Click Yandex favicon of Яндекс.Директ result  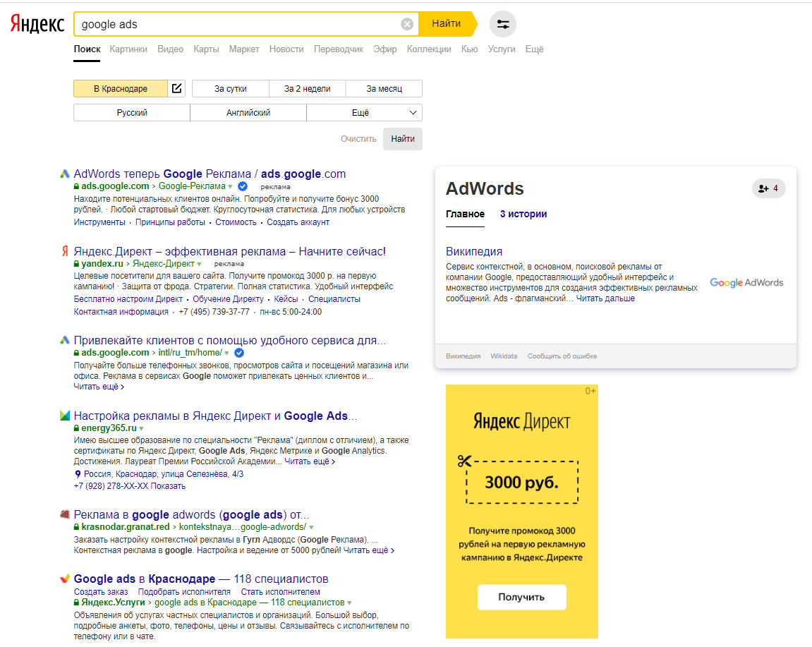(65, 252)
